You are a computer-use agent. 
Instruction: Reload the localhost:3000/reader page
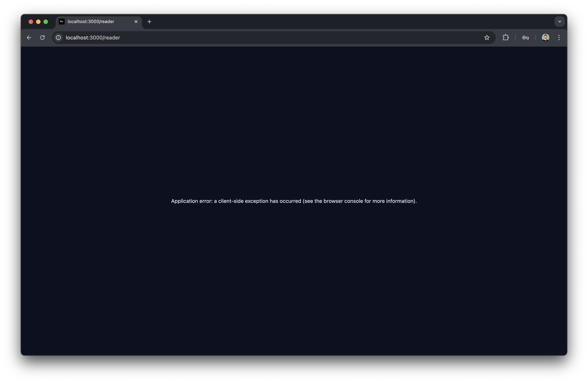point(43,38)
